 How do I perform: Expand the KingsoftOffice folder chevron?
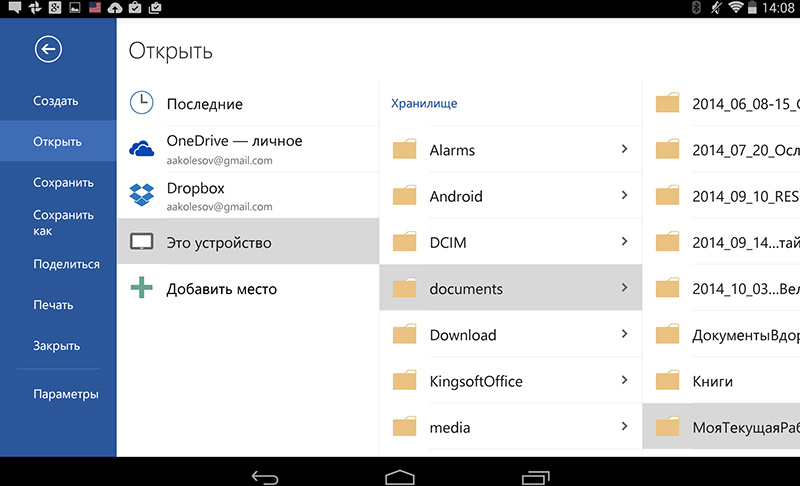624,380
